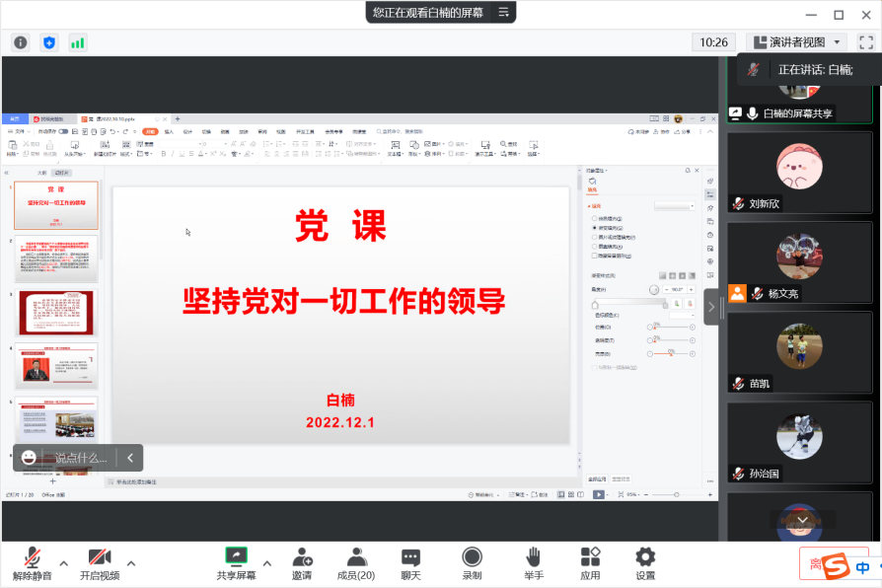Open the Chat (聊天) panel
This screenshot has height=588, width=882.
tap(410, 563)
